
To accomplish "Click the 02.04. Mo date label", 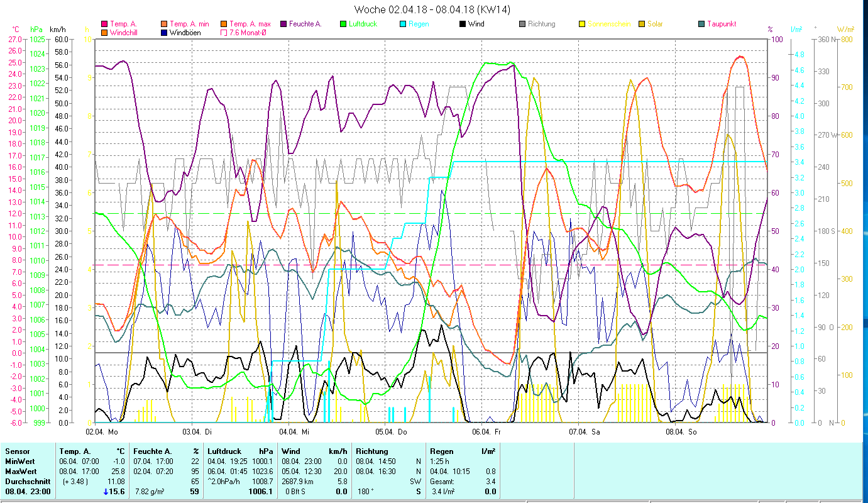I will 102,432.
